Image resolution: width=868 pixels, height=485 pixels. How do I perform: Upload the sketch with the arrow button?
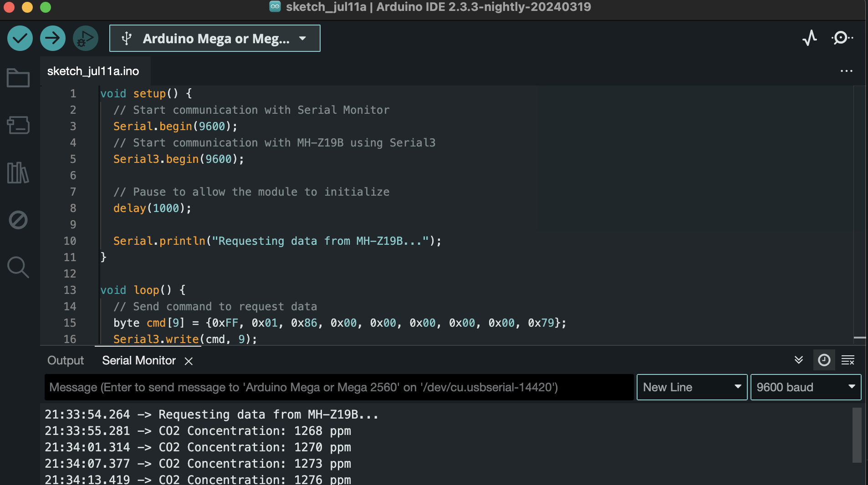pyautogui.click(x=53, y=38)
